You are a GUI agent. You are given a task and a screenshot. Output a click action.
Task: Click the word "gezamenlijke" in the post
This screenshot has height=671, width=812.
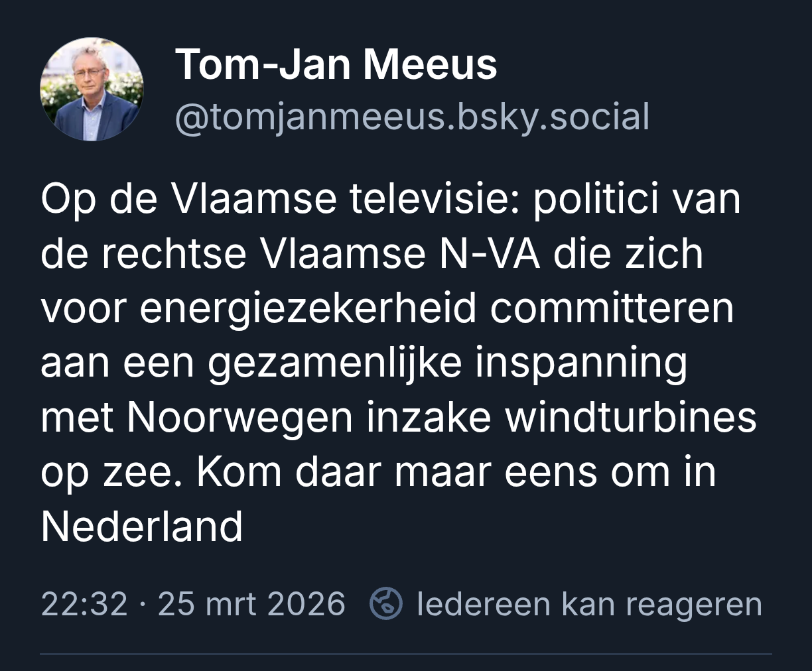pyautogui.click(x=336, y=363)
